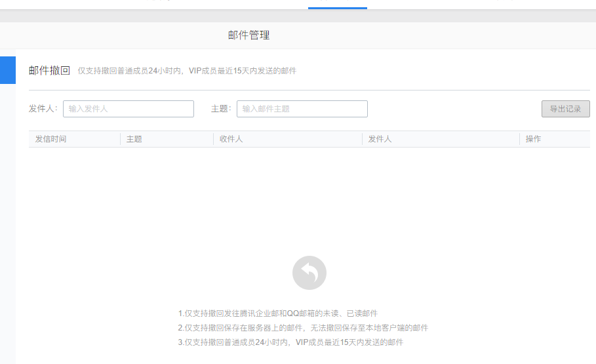Click the 发件人 table column header
This screenshot has width=596, height=364.
pyautogui.click(x=380, y=139)
